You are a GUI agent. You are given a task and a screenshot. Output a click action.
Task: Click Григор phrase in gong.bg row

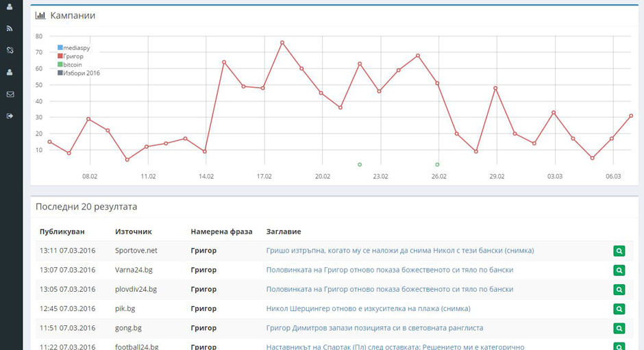tap(203, 328)
